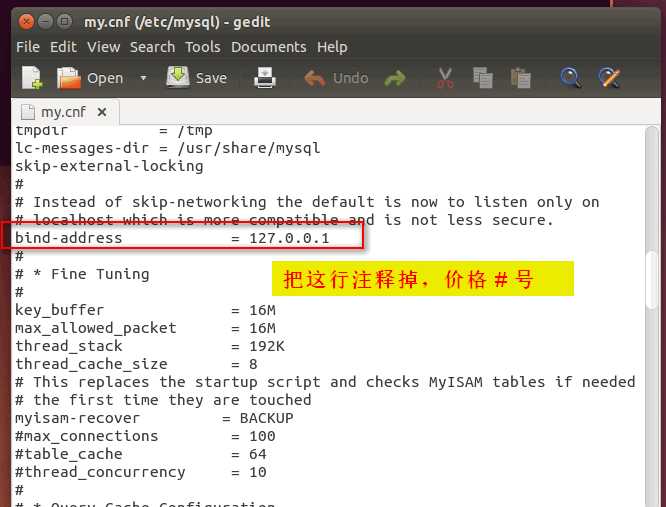Image resolution: width=666 pixels, height=507 pixels.
Task: Click the lc-messages-dir line
Action: click(168, 148)
